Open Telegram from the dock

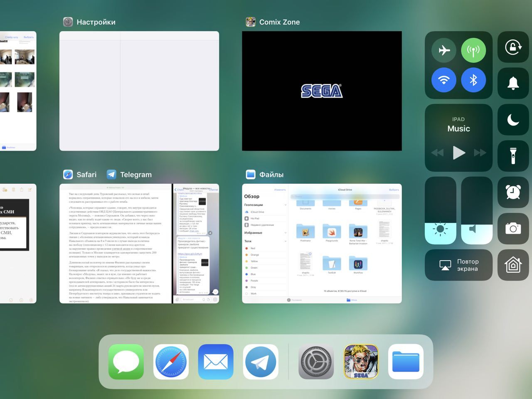pyautogui.click(x=261, y=362)
